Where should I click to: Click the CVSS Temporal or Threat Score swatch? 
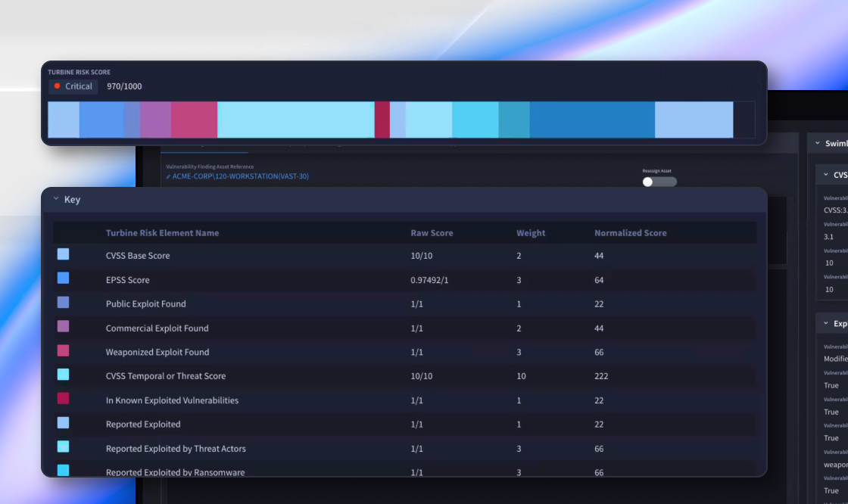coord(63,375)
